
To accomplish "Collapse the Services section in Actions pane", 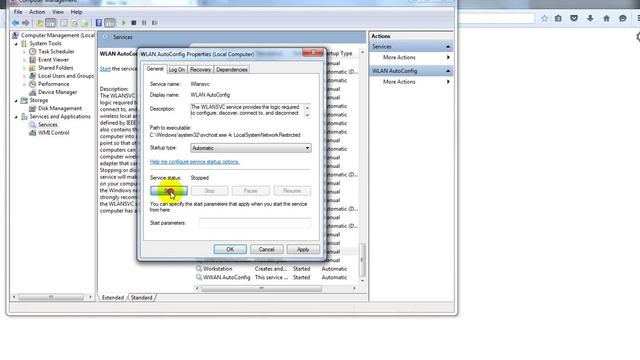I will tap(448, 47).
